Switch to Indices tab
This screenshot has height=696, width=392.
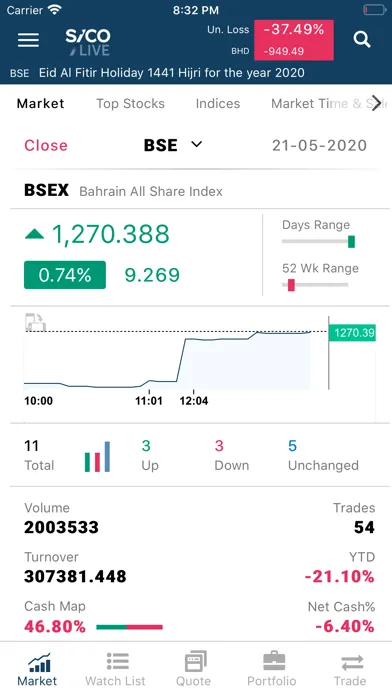pos(218,103)
